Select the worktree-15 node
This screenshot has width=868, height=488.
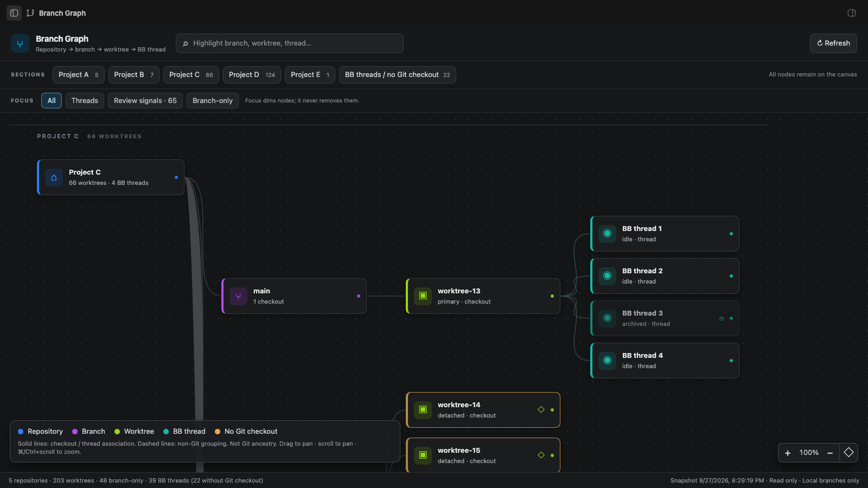click(x=483, y=455)
